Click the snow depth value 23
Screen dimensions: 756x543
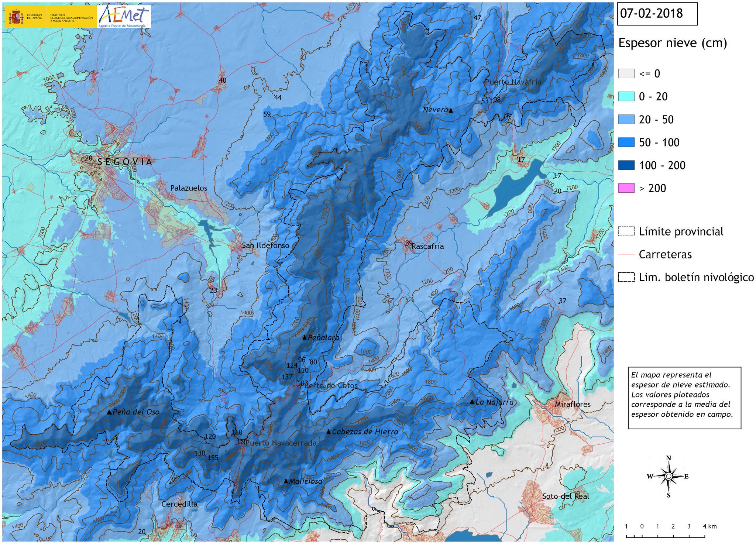point(213,290)
